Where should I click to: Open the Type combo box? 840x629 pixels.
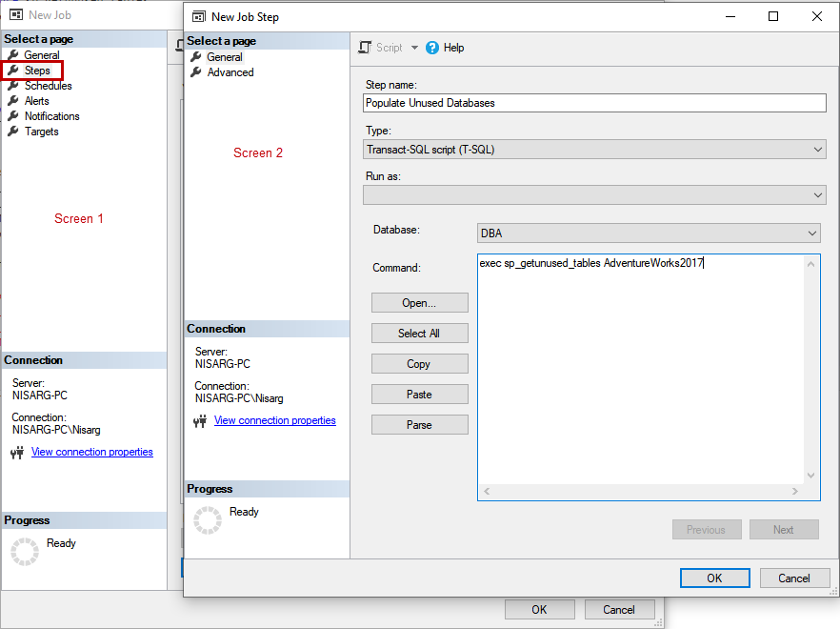tap(594, 150)
